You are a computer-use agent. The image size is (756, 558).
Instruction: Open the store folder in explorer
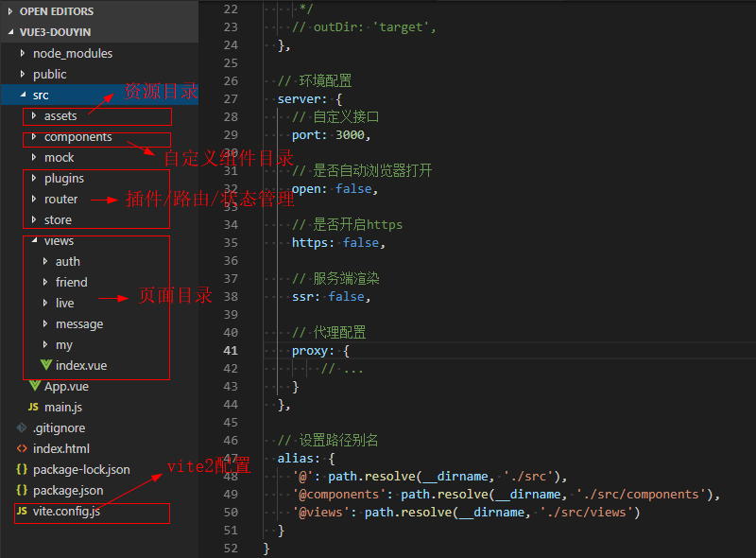coord(58,220)
